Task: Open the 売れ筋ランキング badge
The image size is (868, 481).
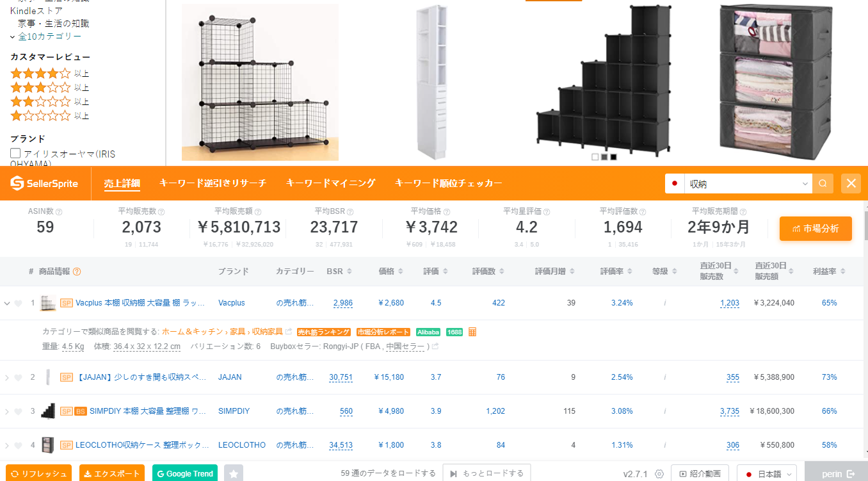Action: pos(324,332)
